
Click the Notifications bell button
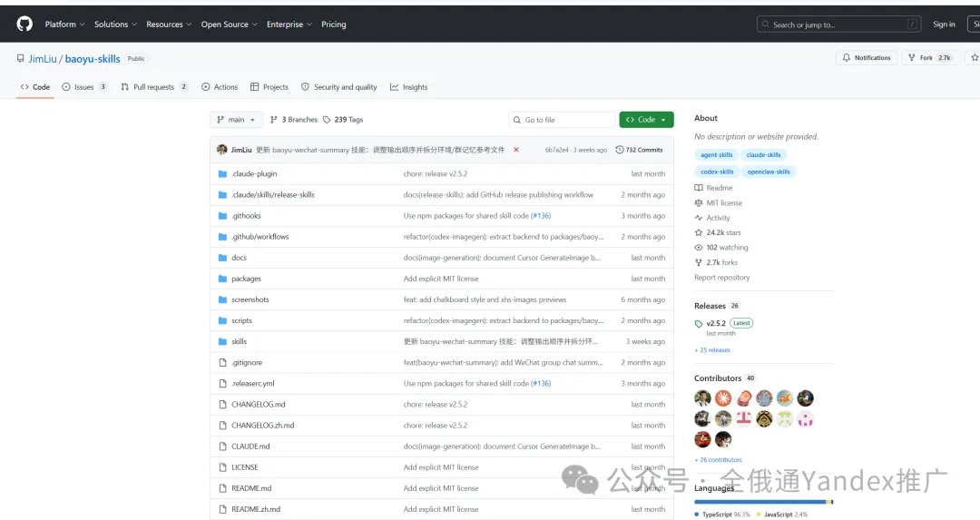pyautogui.click(x=867, y=57)
